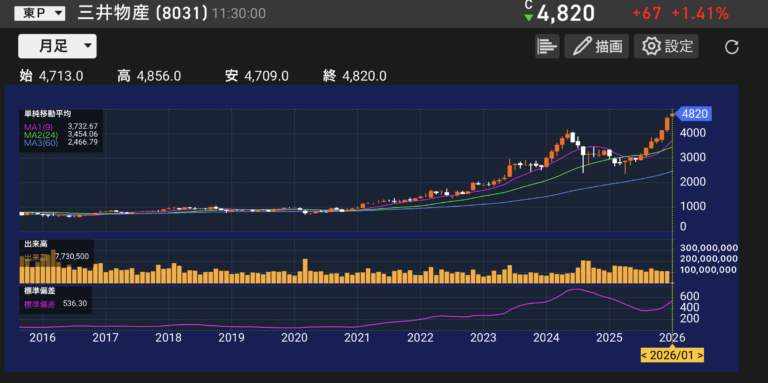Click the 2023 axis label
The width and height of the screenshot is (768, 383).
click(x=483, y=338)
